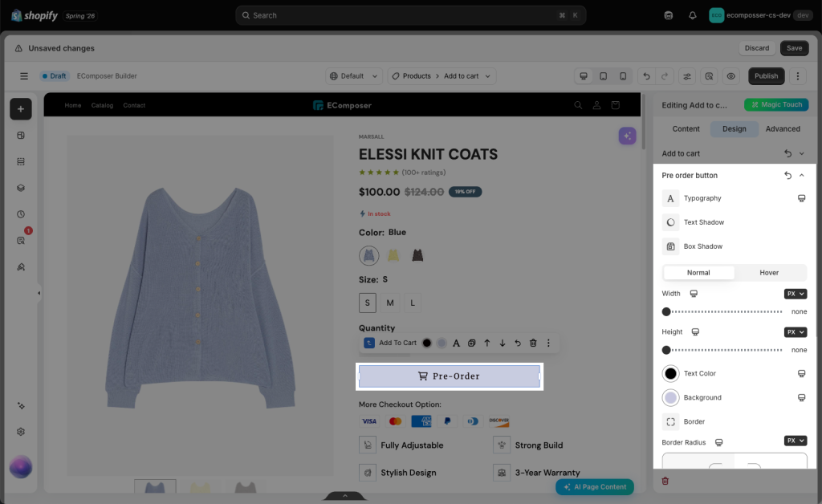Click the Shopify notifications bell
This screenshot has width=822, height=504.
point(693,15)
